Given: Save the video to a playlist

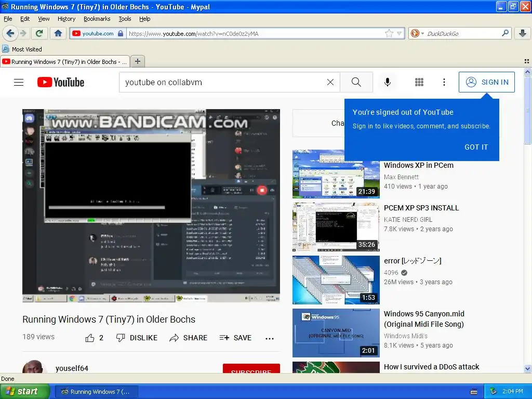Looking at the screenshot, I should 235,338.
